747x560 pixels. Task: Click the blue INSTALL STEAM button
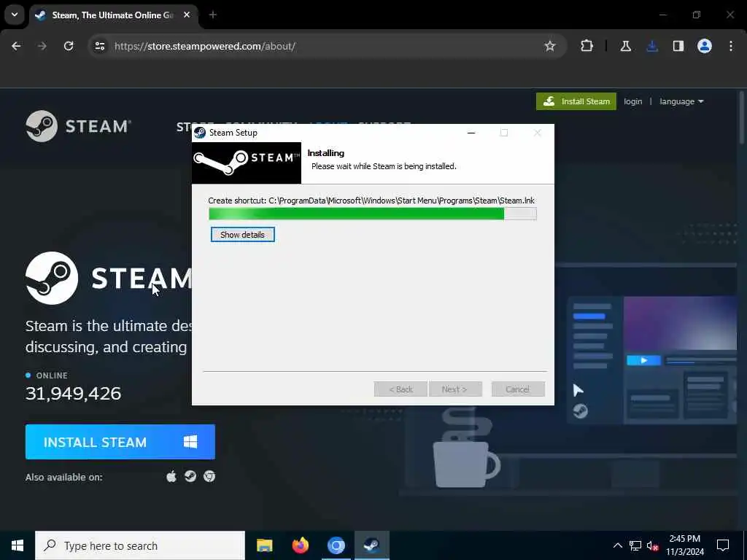120,442
